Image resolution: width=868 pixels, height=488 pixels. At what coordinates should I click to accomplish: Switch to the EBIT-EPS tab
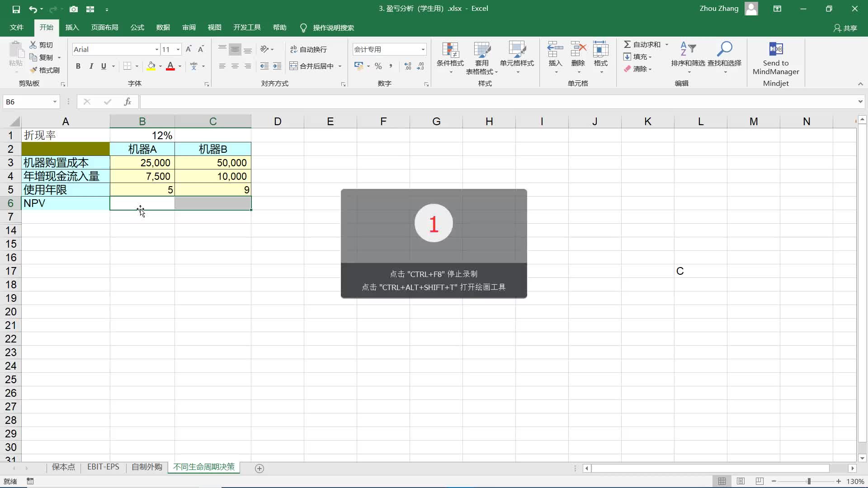103,467
